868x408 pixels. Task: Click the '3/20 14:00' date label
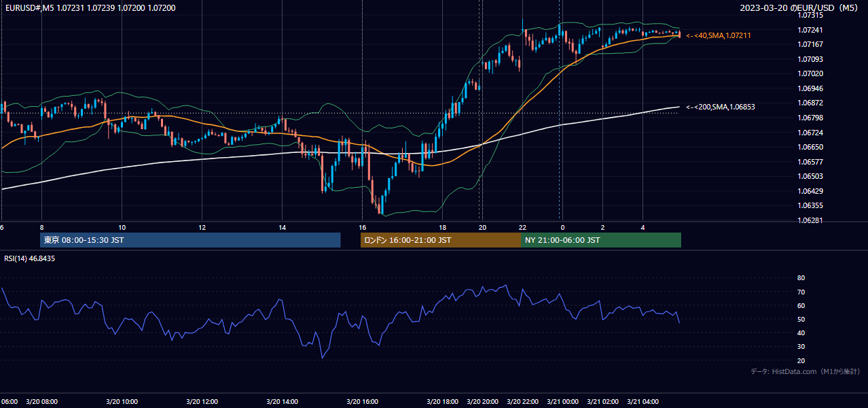pos(282,401)
